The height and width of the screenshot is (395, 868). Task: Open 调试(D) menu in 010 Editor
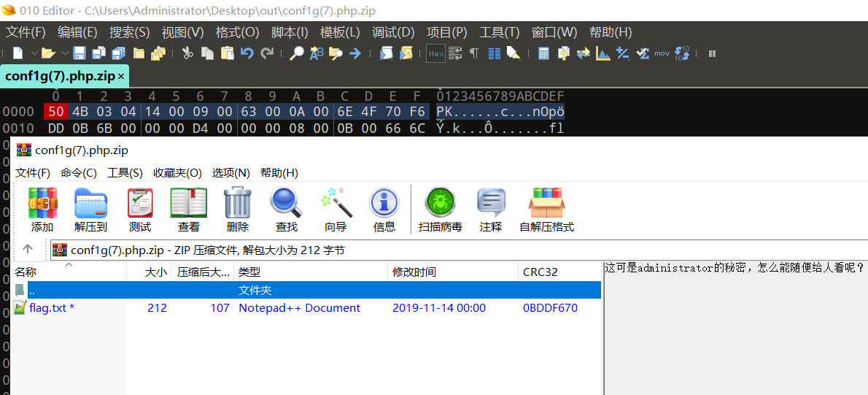click(x=393, y=32)
